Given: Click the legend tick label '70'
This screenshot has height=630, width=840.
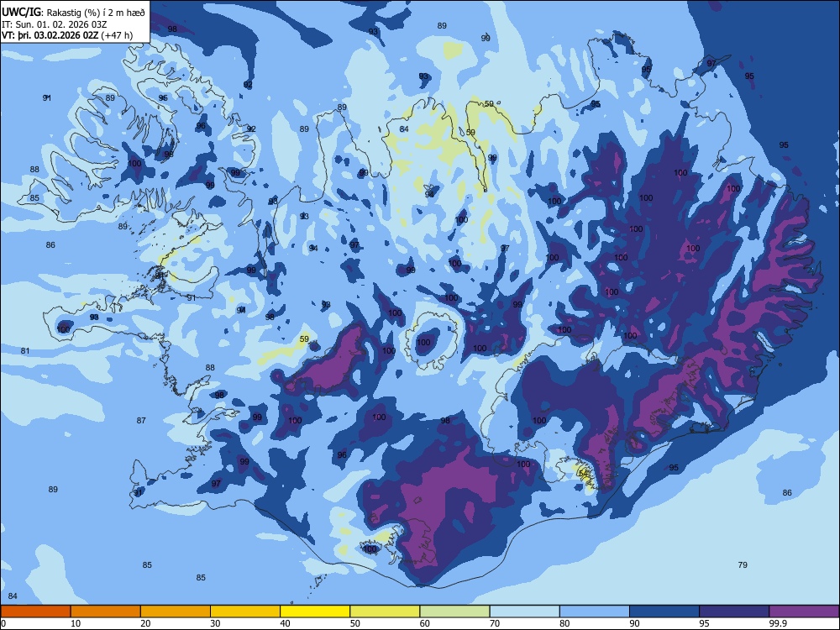Looking at the screenshot, I should coord(495,623).
